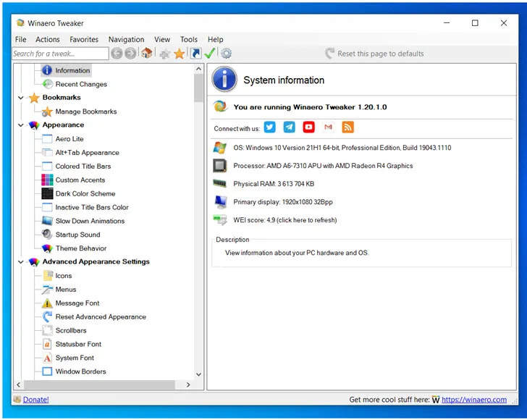Collapse the Appearance tree section
Image resolution: width=527 pixels, height=420 pixels.
21,125
